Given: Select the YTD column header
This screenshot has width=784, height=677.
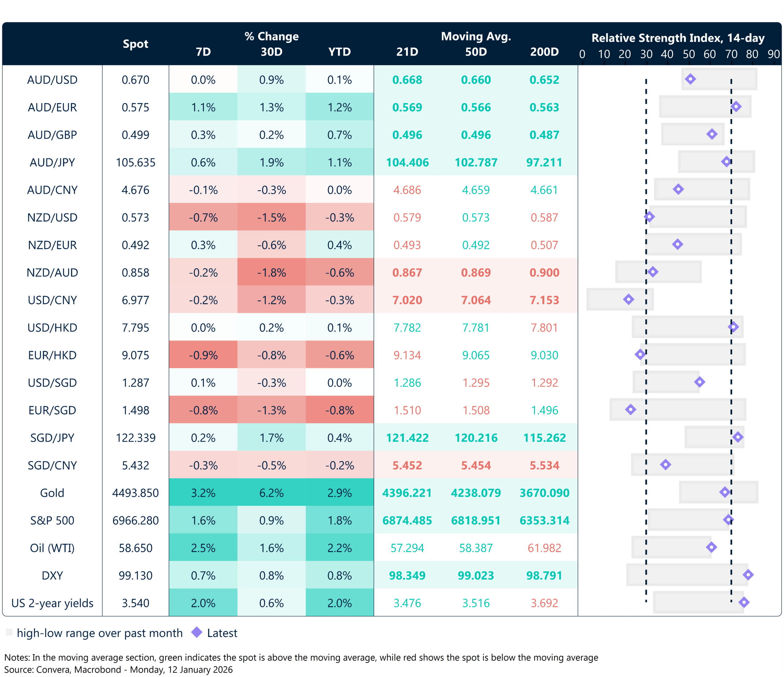Looking at the screenshot, I should click(339, 52).
